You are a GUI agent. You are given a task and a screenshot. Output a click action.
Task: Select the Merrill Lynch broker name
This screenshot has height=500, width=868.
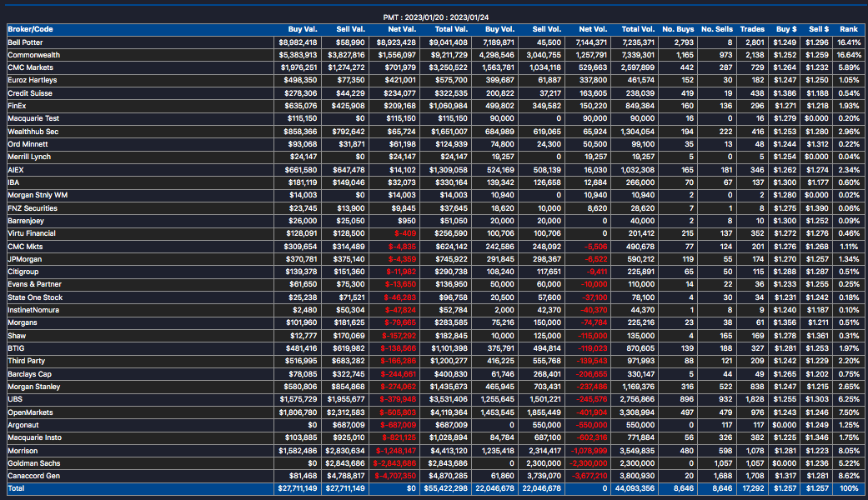tap(29, 157)
